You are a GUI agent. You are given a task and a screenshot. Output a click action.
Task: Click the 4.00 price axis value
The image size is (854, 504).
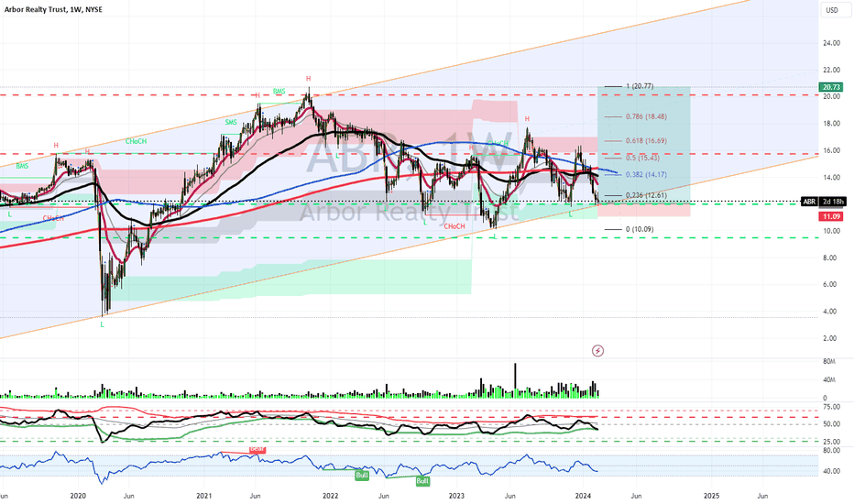[x=831, y=312]
